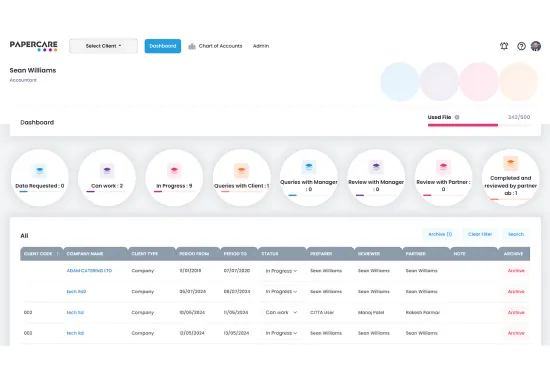
Task: Click the Can work : 2 label
Action: 107,186
